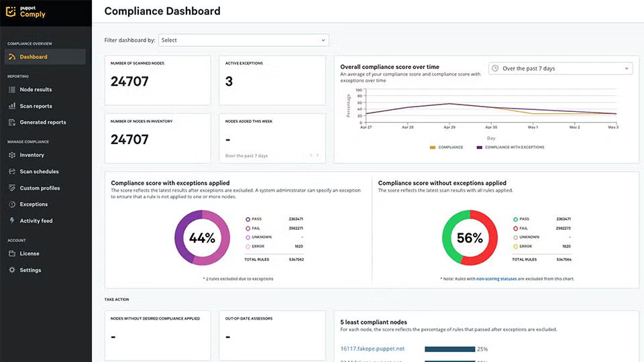The height and width of the screenshot is (362, 644).
Task: Toggle the COMPLIANCE legend series in chart
Action: coord(446,147)
